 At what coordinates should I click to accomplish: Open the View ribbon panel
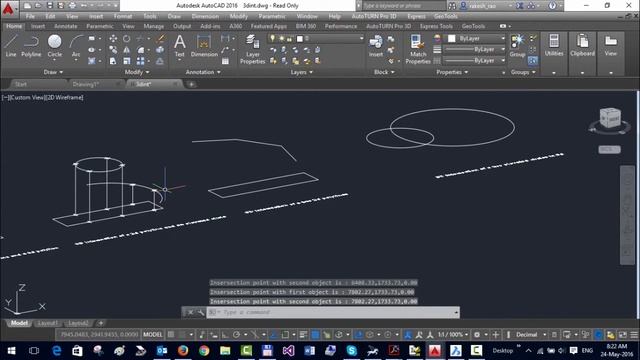[x=611, y=45]
